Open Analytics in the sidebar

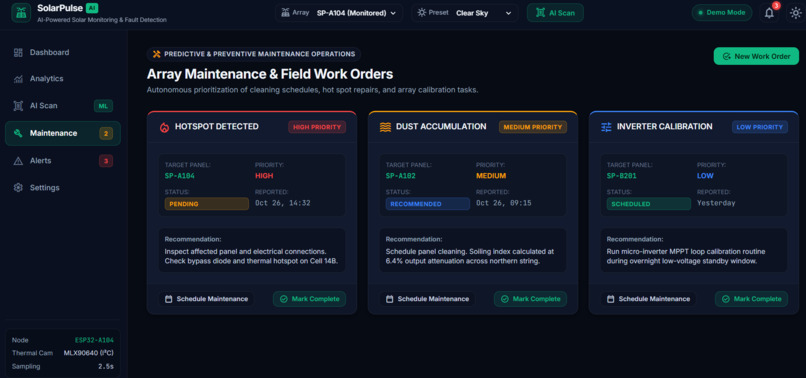pos(63,79)
